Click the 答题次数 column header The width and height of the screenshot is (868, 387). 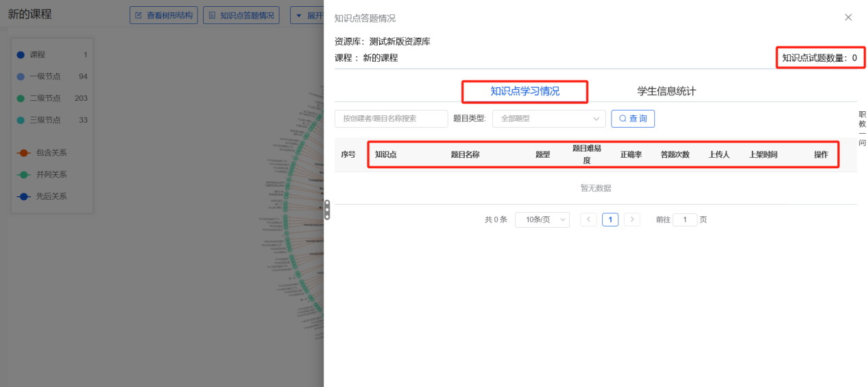pyautogui.click(x=675, y=154)
